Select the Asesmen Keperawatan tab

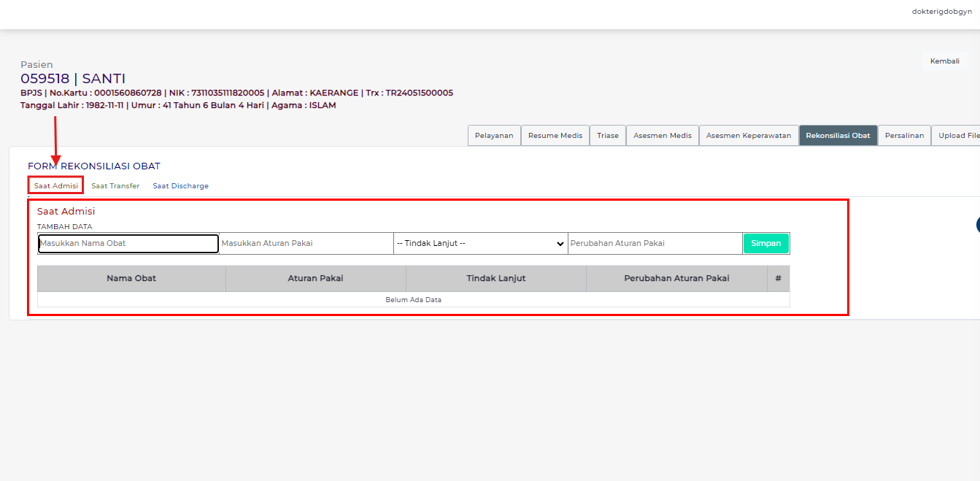[749, 136]
